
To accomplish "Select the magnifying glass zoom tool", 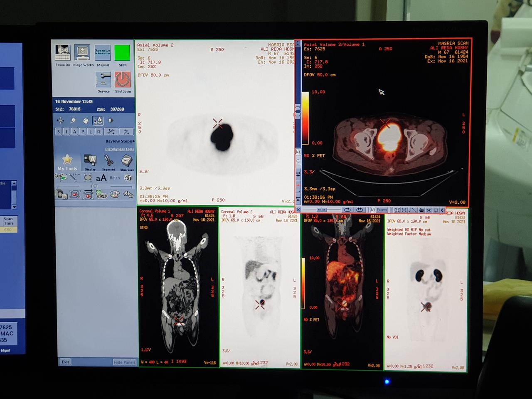I will pos(73,121).
